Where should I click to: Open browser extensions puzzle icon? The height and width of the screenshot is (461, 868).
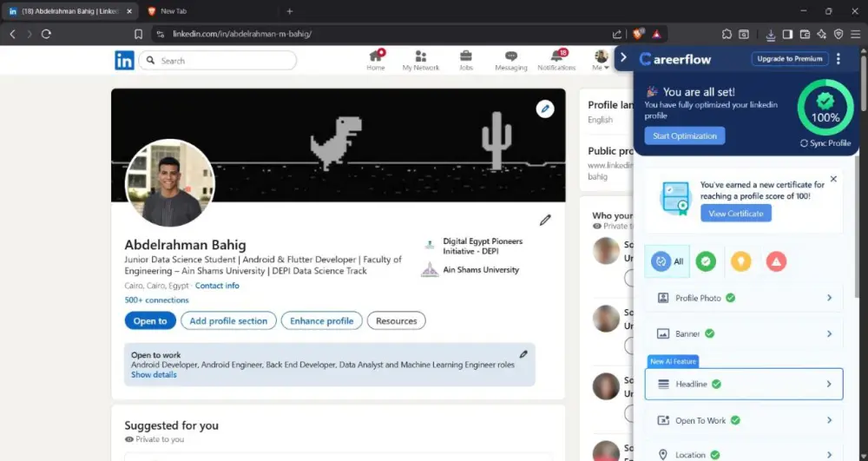[727, 34]
